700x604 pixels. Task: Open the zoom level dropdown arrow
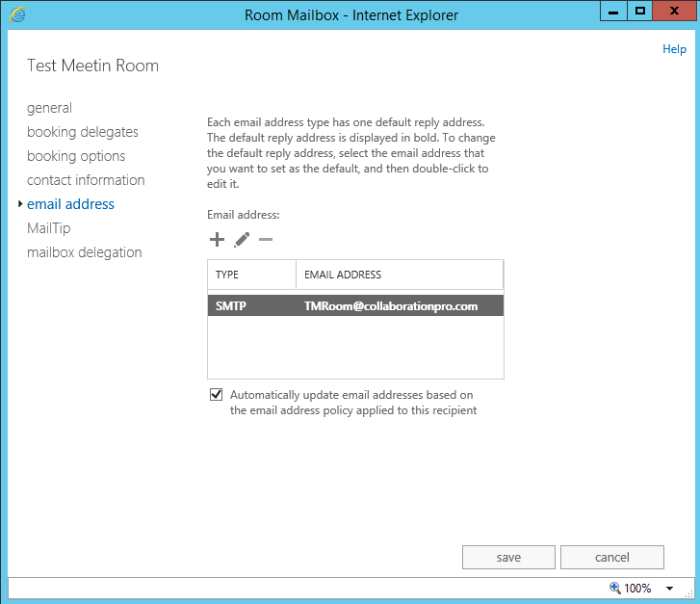tap(669, 589)
